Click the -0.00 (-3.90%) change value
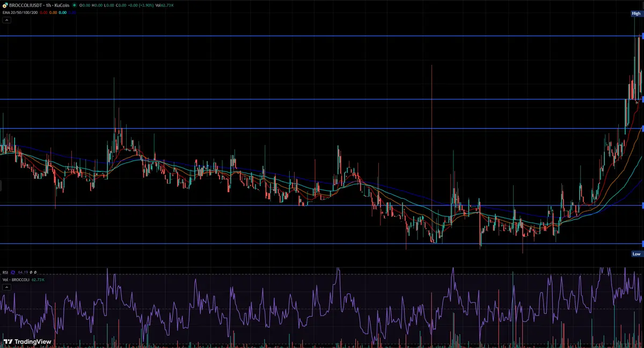The image size is (644, 348). coord(141,5)
